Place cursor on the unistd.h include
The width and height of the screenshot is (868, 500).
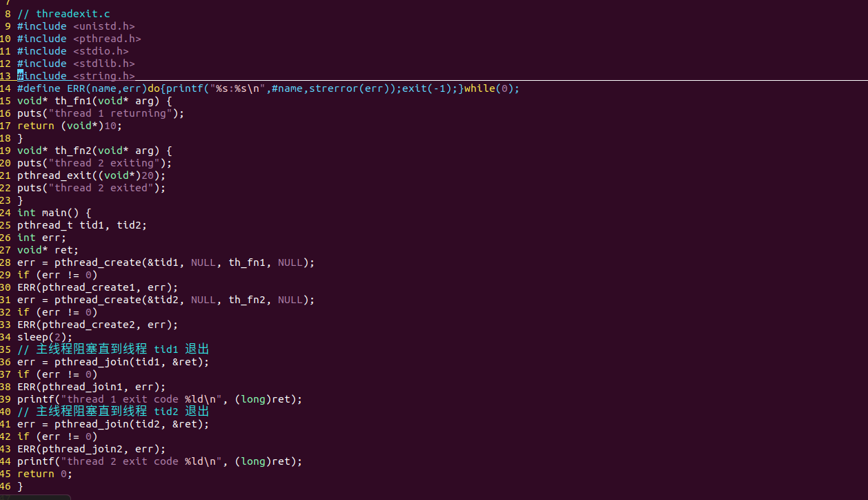[x=103, y=26]
